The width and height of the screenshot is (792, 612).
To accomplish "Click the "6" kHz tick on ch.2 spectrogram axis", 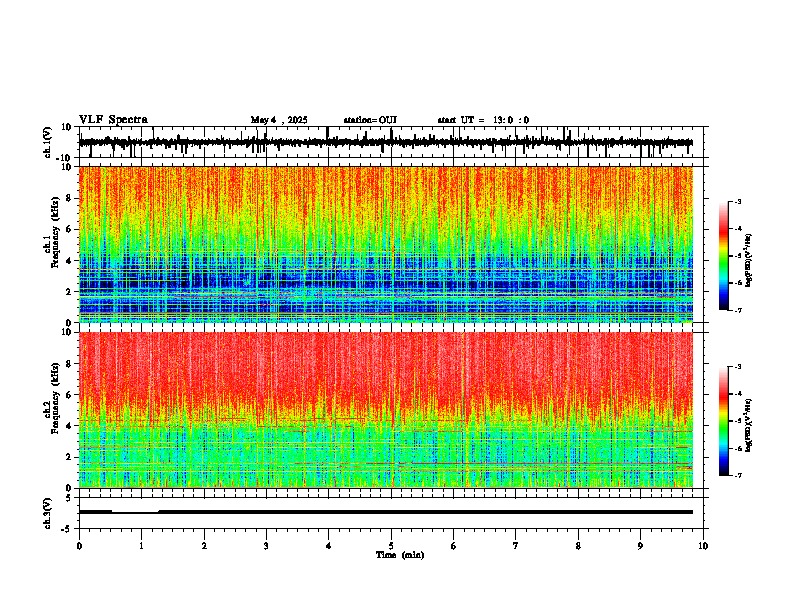I will [x=71, y=394].
